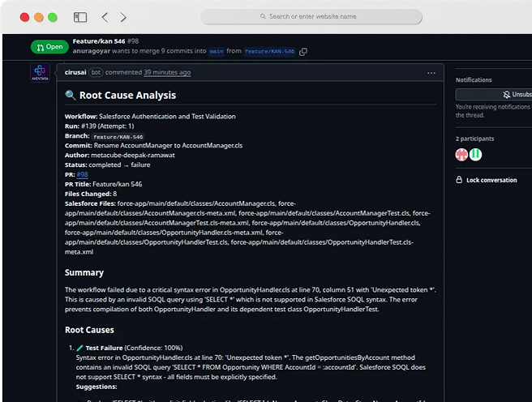Screen dimensions: 532x402
Task: Open the second participant green avatar
Action: (x=475, y=155)
